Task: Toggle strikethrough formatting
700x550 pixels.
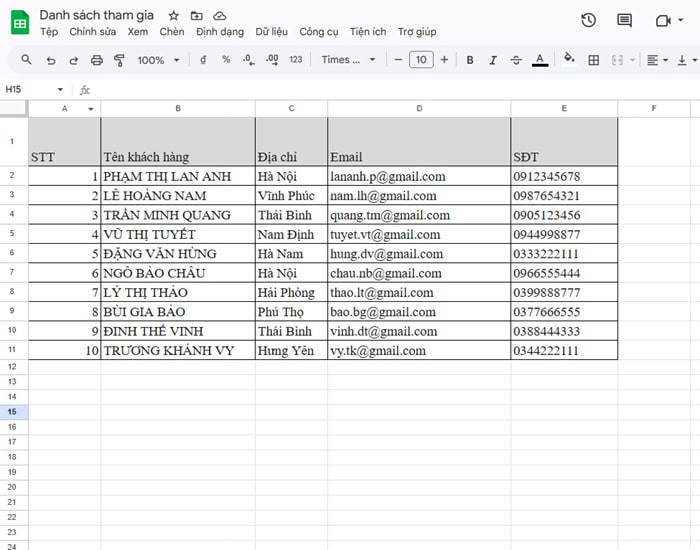Action: 516,60
